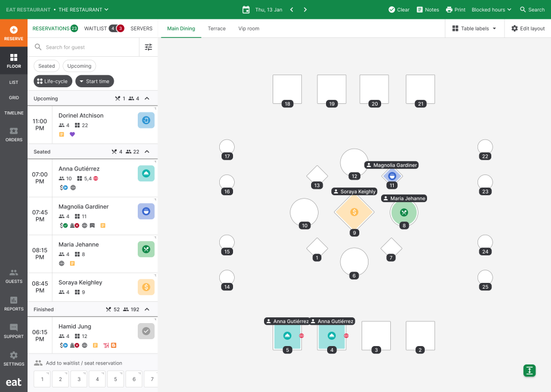Viewport: 551px width, 392px height.
Task: Select table 9 with dollar icon
Action: point(354,212)
